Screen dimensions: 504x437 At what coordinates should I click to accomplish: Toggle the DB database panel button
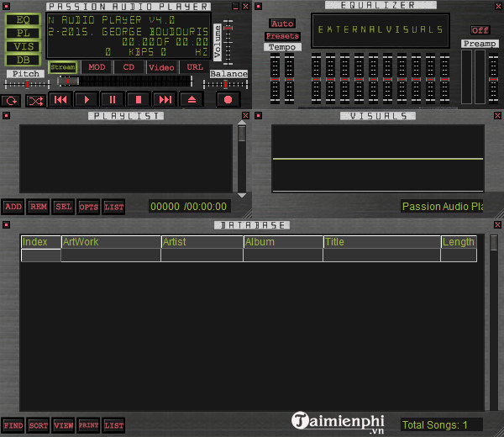tap(24, 61)
